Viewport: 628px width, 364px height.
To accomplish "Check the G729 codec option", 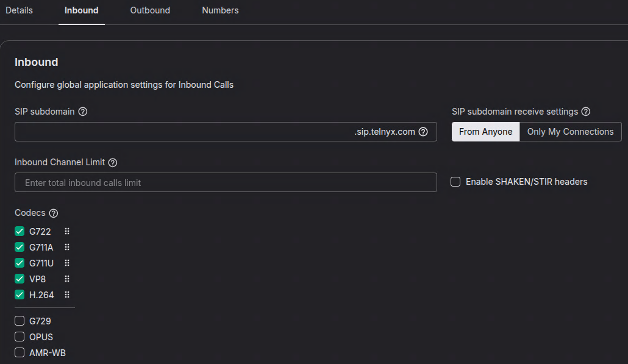I will tap(20, 321).
